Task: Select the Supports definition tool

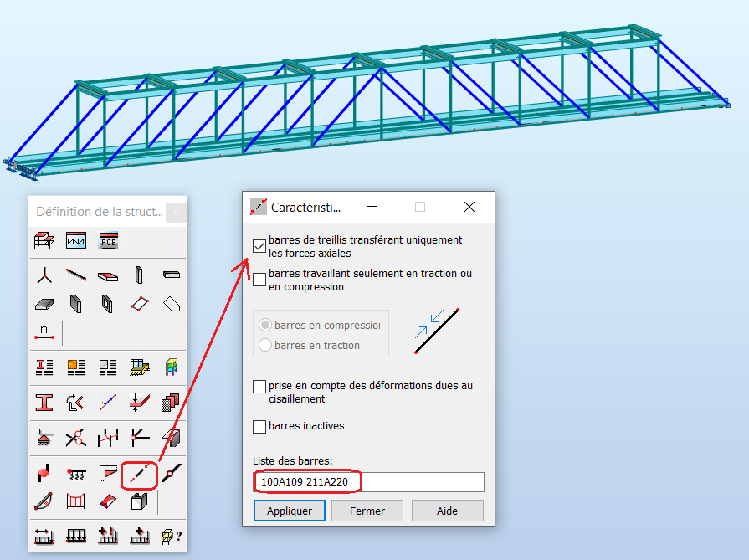Action: pyautogui.click(x=44, y=438)
